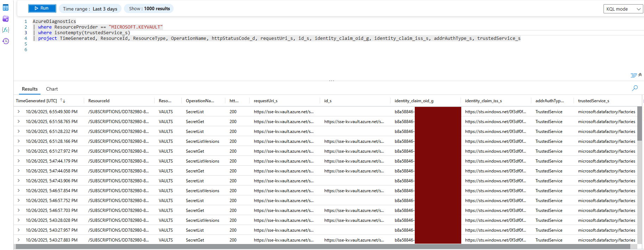644x250 pixels.
Task: Expand the 6:55:49.500 PM result row
Action: click(x=19, y=112)
